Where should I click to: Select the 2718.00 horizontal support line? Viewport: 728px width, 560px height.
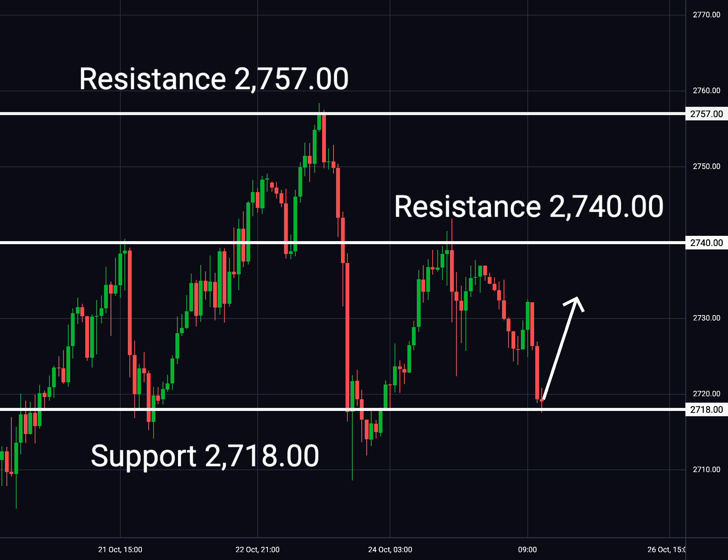pyautogui.click(x=342, y=409)
